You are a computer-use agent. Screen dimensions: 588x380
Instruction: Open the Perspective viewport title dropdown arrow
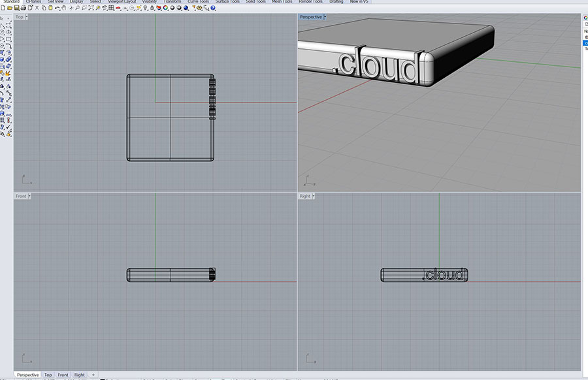click(325, 17)
